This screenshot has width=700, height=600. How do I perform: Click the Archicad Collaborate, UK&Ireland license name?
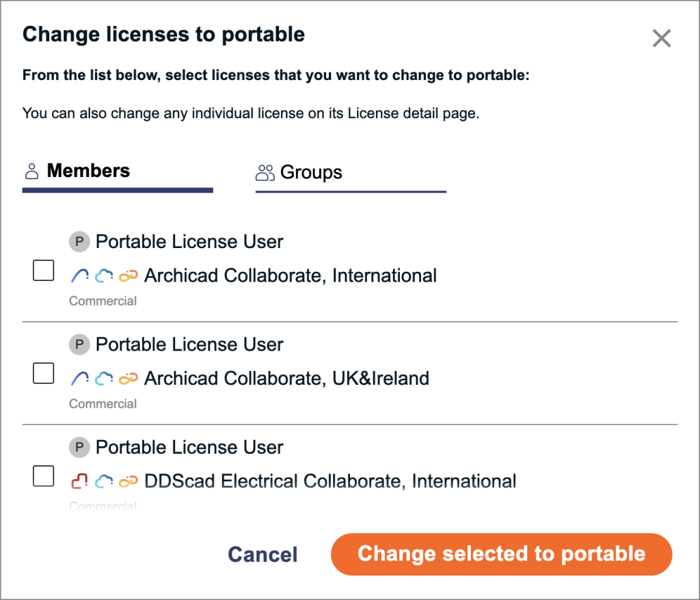pos(286,379)
